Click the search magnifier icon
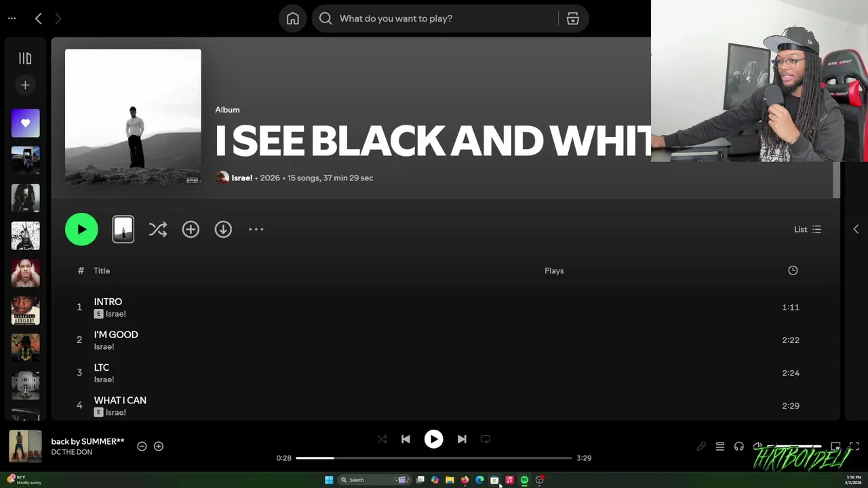 pyautogui.click(x=325, y=18)
